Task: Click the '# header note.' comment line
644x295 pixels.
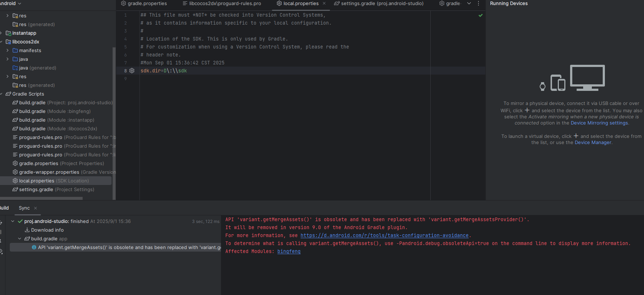Action: [x=161, y=55]
